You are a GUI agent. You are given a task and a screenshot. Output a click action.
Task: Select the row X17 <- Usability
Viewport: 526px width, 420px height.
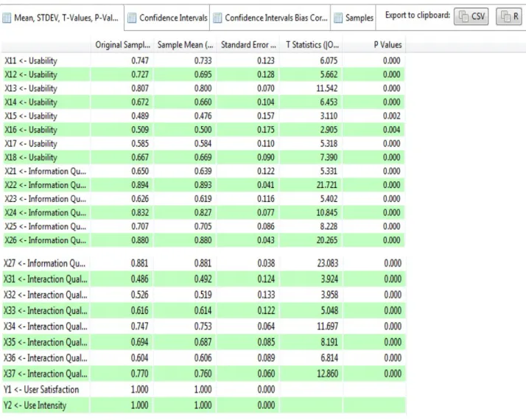(x=203, y=144)
